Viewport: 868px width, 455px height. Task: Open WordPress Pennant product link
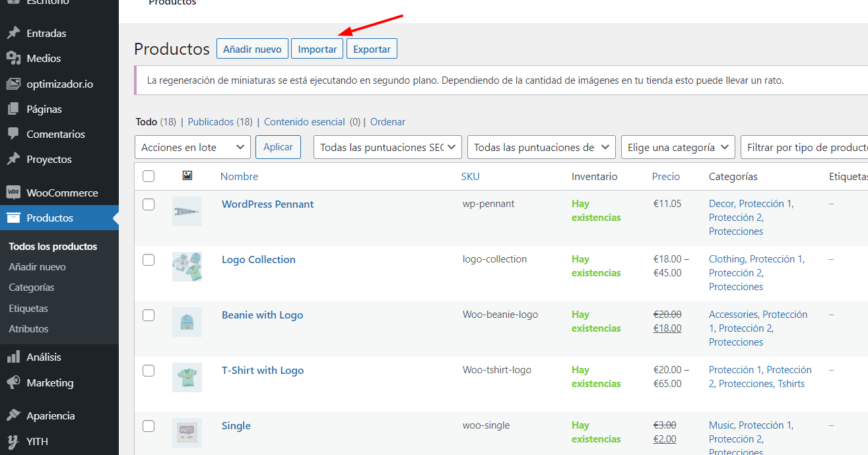267,204
